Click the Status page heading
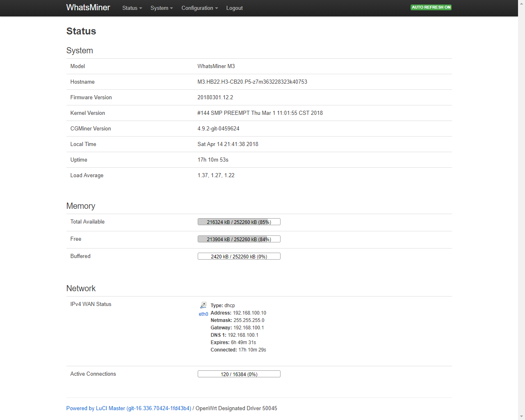The image size is (525, 420). point(81,31)
